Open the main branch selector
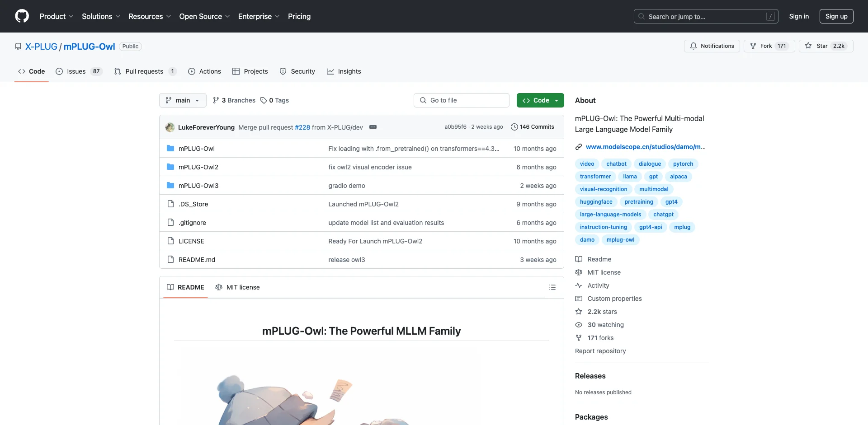The height and width of the screenshot is (425, 868). [x=183, y=100]
